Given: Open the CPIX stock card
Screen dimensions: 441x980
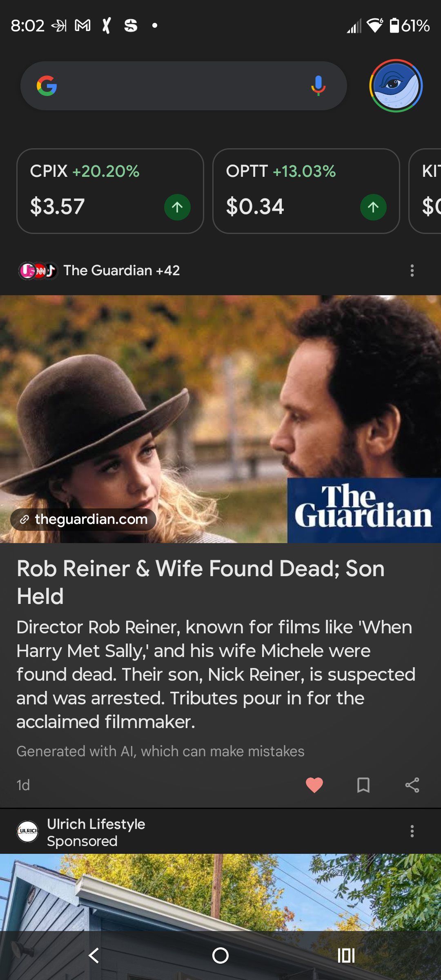Looking at the screenshot, I should 110,191.
